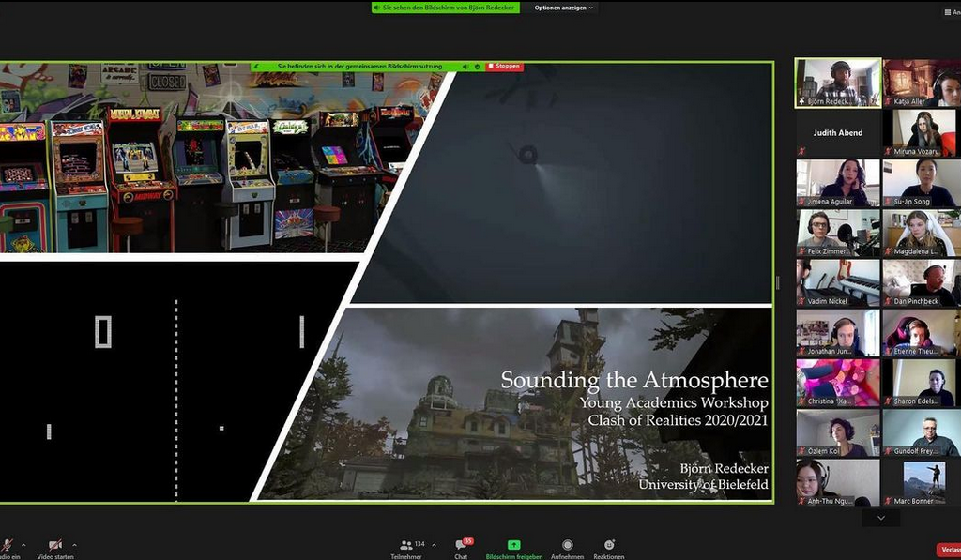Select Su-Jin Song's video thumbnail
The width and height of the screenshot is (961, 560).
922,183
